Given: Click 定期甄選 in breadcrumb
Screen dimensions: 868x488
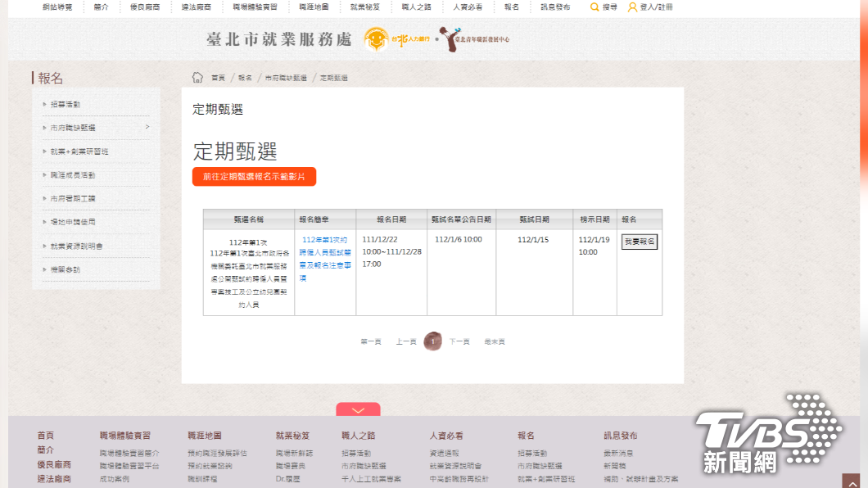Looking at the screenshot, I should click(x=334, y=78).
